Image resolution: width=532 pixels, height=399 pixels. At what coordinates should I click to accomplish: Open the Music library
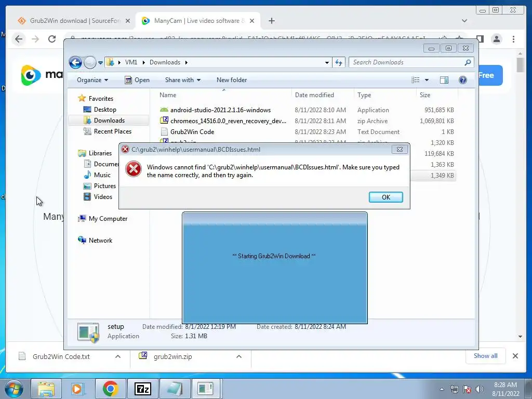tap(102, 175)
